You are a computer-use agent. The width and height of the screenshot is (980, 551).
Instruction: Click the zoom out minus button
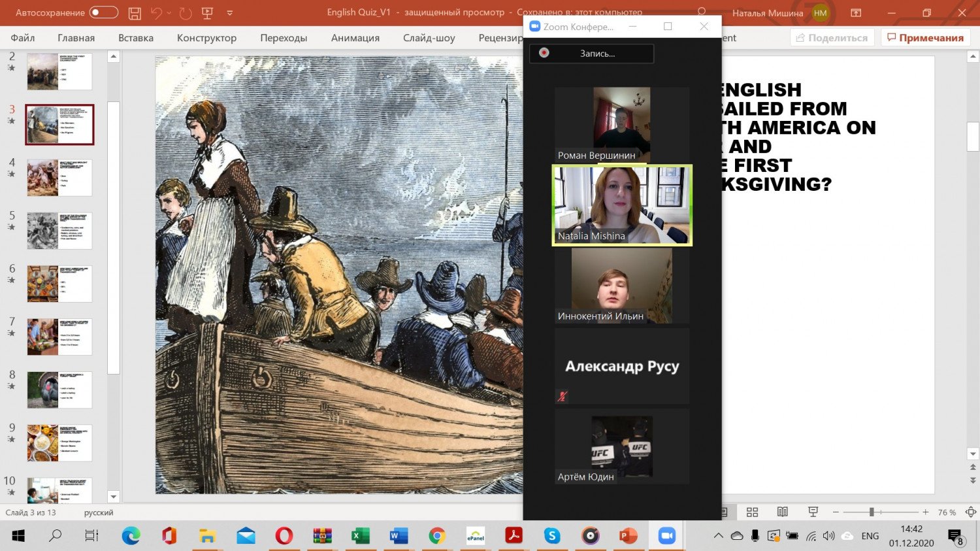click(836, 512)
